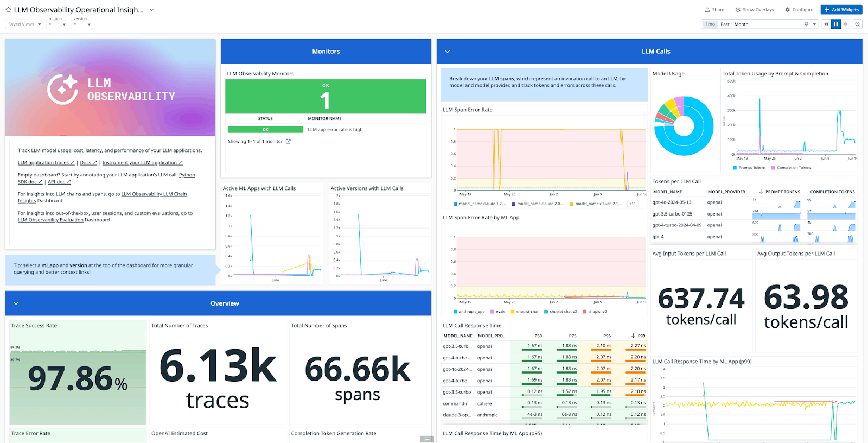Open the Saved Views dropdown

(x=24, y=24)
